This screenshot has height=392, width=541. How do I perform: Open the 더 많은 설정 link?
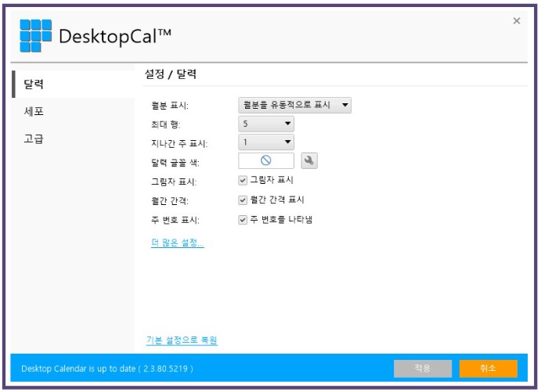click(178, 243)
